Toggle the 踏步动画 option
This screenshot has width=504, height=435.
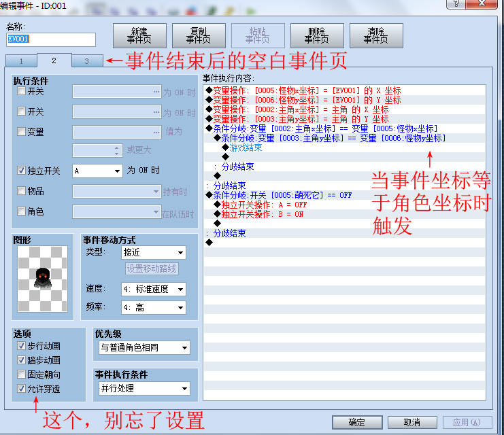coord(21,360)
